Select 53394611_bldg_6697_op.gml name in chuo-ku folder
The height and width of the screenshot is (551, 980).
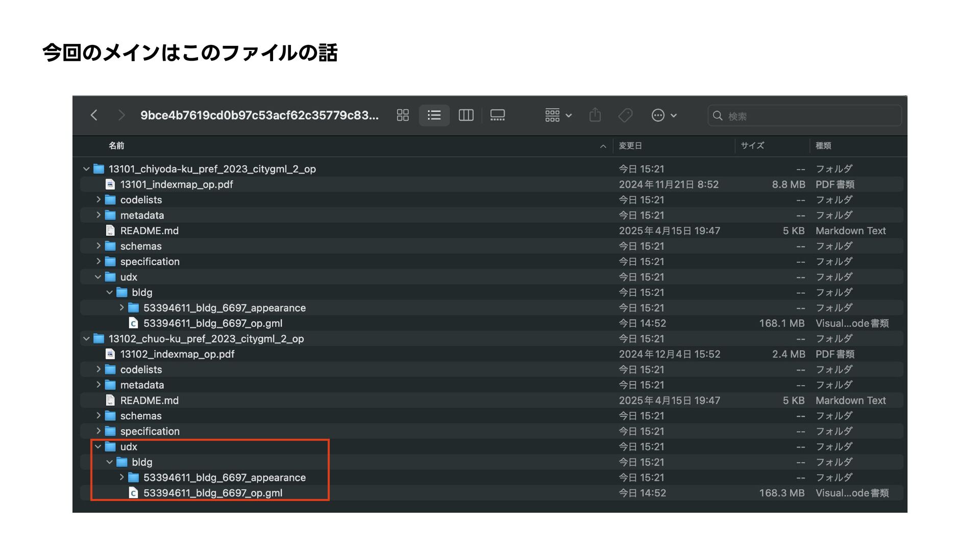pyautogui.click(x=213, y=493)
